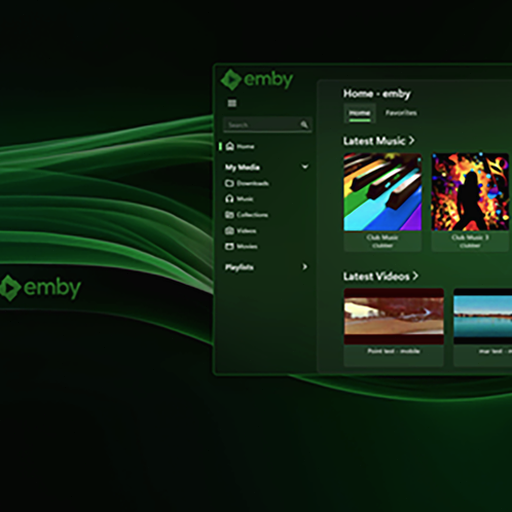Open the Videos camera icon
This screenshot has width=512, height=512.
229,230
